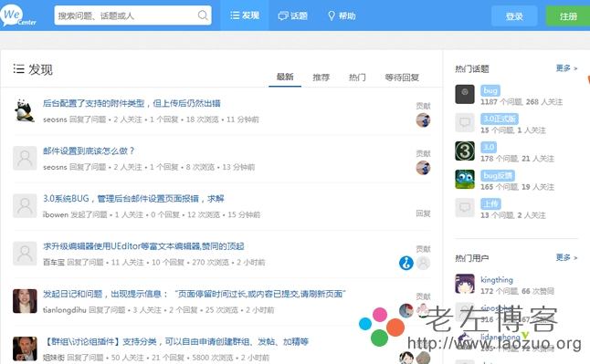Click the 3.0 topic green icon

point(465,151)
